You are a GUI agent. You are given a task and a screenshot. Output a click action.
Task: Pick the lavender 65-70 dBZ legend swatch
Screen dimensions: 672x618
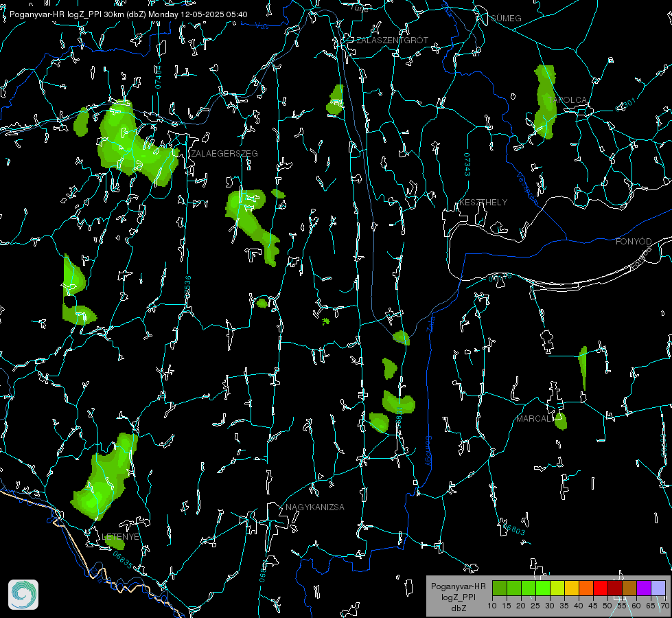[658, 588]
